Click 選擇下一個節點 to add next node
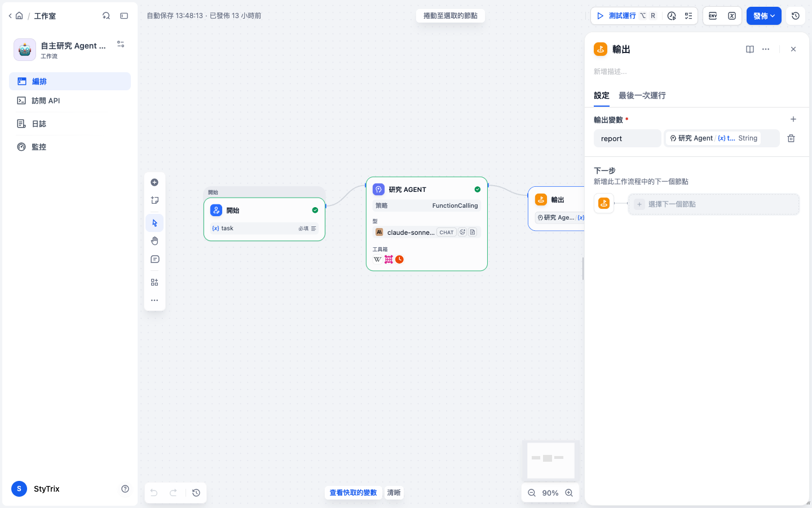The height and width of the screenshot is (508, 812). coord(714,204)
